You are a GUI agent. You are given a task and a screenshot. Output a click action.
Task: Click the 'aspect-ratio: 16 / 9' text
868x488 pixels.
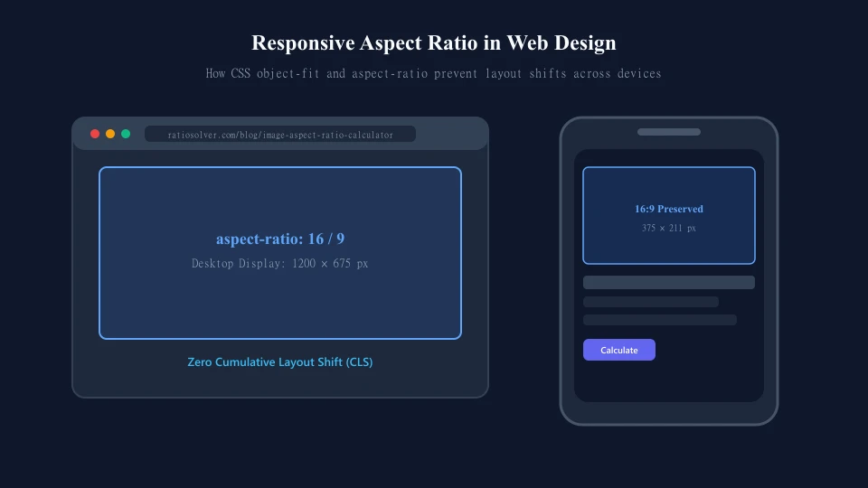pos(280,239)
